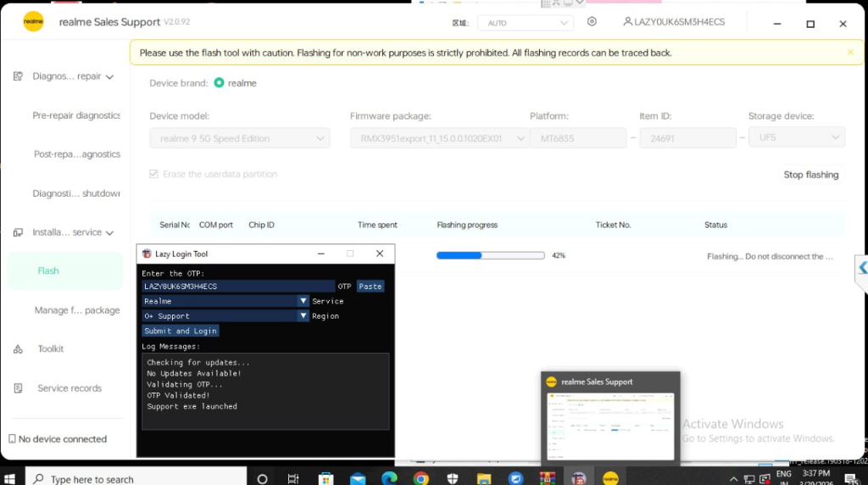This screenshot has height=485, width=868.
Task: Click the Flashing progress column header
Action: pos(467,225)
